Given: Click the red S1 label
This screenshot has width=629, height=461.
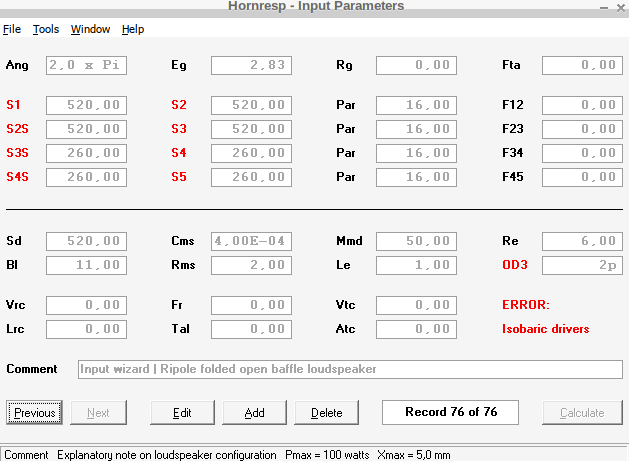Looking at the screenshot, I should [x=13, y=105].
